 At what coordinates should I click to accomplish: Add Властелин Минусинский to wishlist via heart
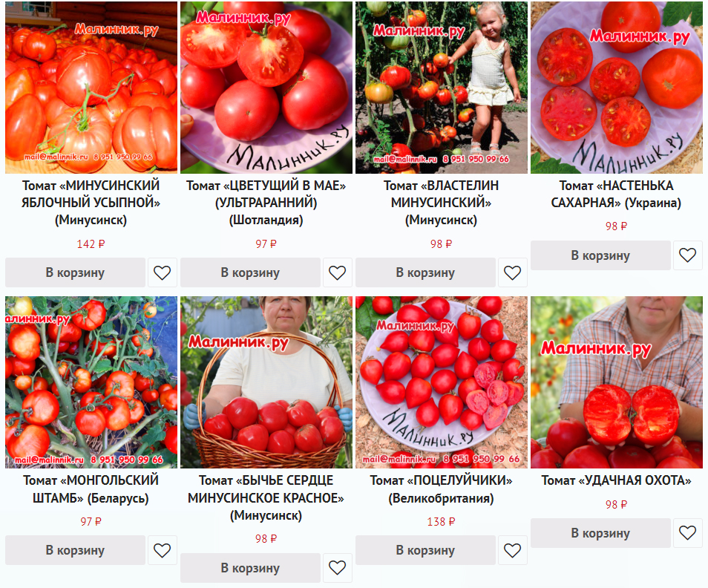(513, 272)
